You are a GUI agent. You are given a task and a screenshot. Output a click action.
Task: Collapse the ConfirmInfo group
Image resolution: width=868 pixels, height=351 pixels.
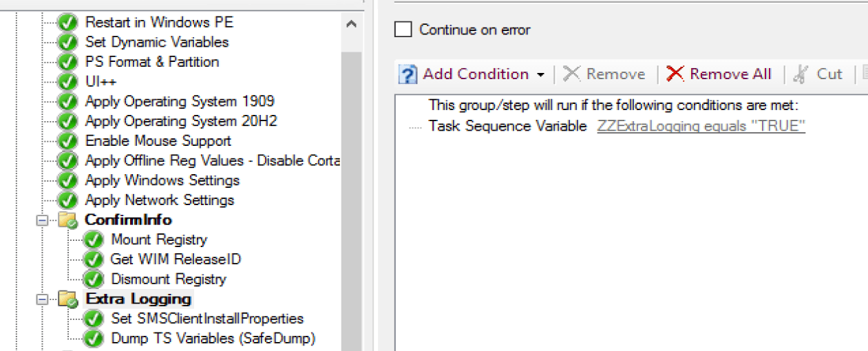click(x=44, y=220)
